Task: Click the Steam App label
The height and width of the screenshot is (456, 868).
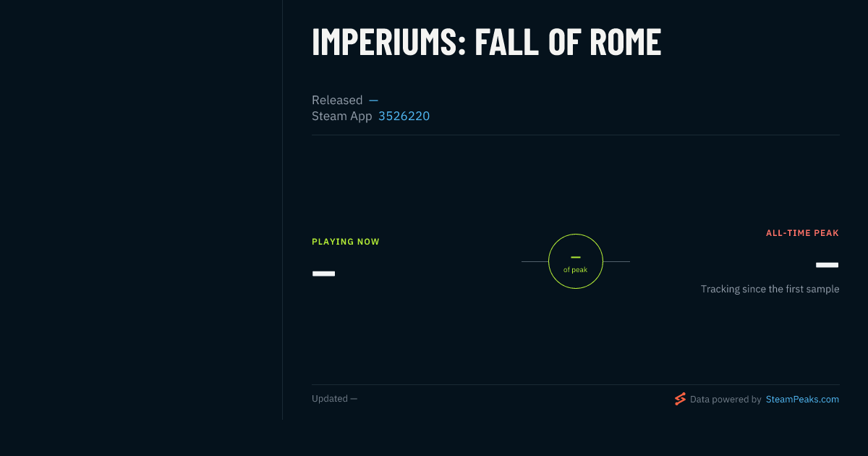Action: pyautogui.click(x=342, y=116)
